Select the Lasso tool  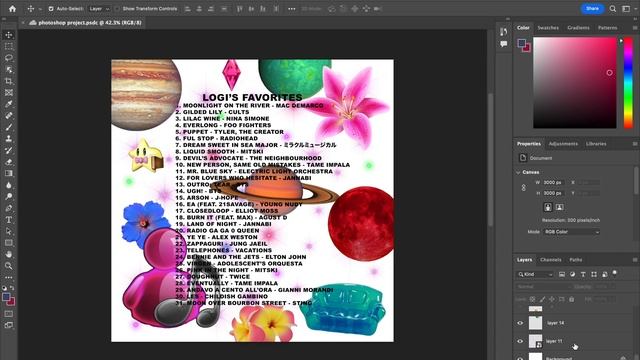pyautogui.click(x=9, y=58)
